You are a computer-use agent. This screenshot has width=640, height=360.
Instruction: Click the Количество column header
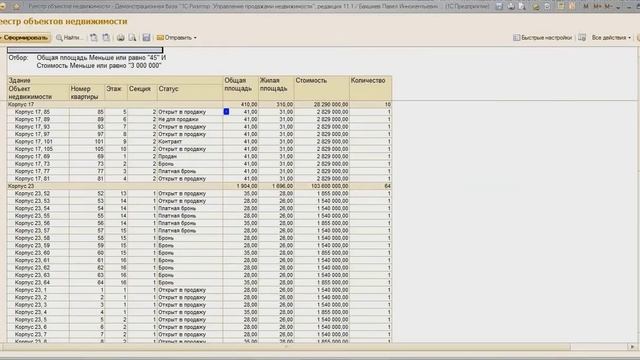click(x=371, y=88)
